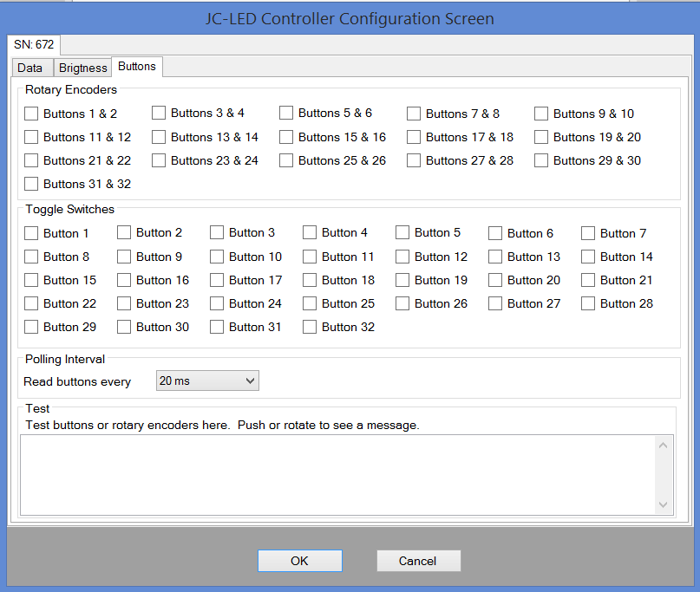Open the polling interval dropdown
700x592 pixels.
coord(207,381)
